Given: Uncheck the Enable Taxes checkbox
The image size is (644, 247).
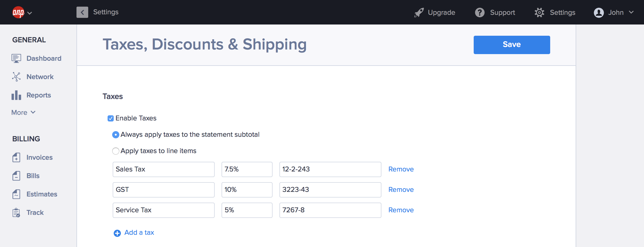Looking at the screenshot, I should (110, 118).
